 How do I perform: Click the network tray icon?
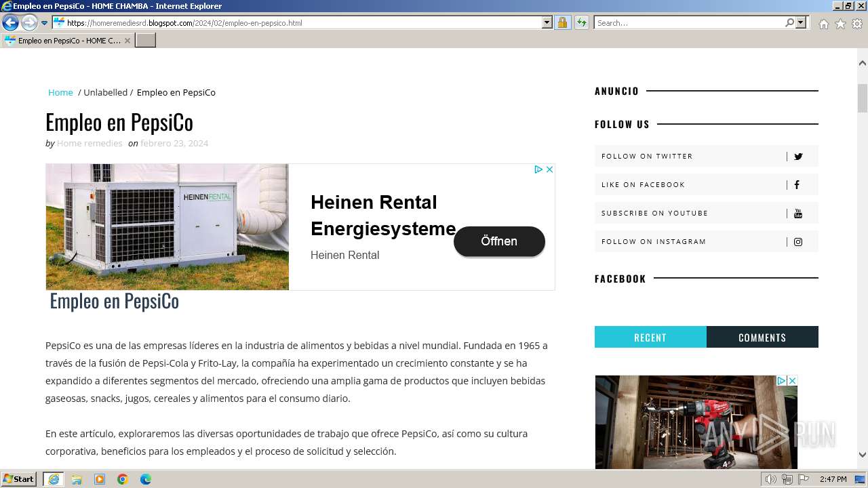click(787, 479)
